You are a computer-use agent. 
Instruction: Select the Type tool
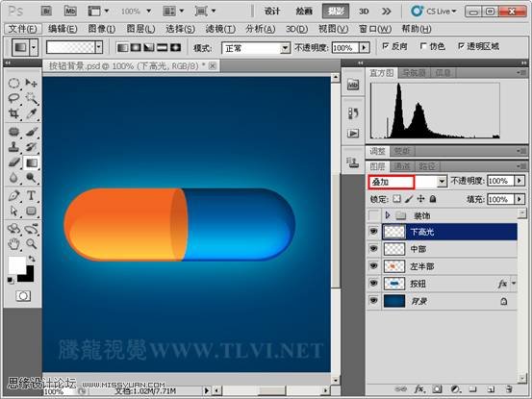31,195
